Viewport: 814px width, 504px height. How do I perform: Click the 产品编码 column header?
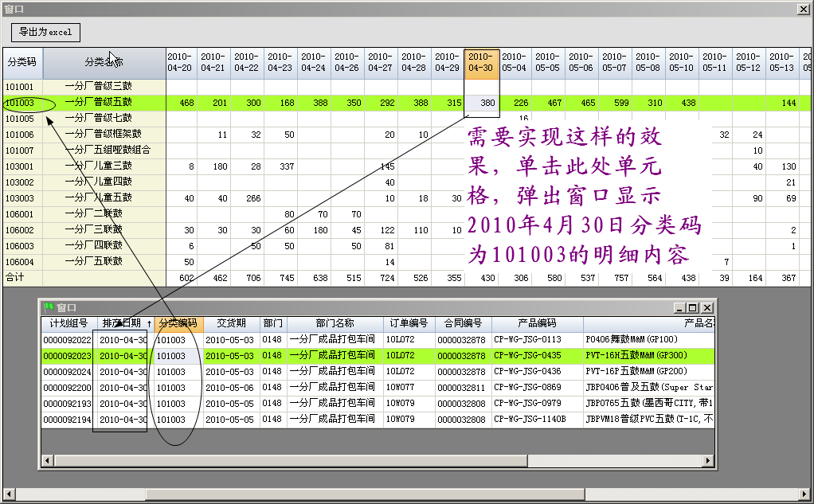[x=537, y=323]
